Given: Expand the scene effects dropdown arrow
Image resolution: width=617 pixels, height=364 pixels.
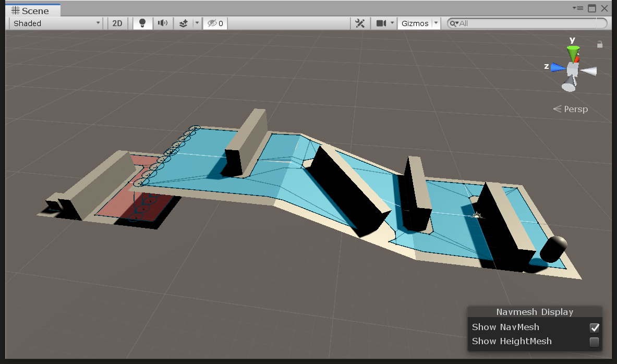Looking at the screenshot, I should click(197, 23).
